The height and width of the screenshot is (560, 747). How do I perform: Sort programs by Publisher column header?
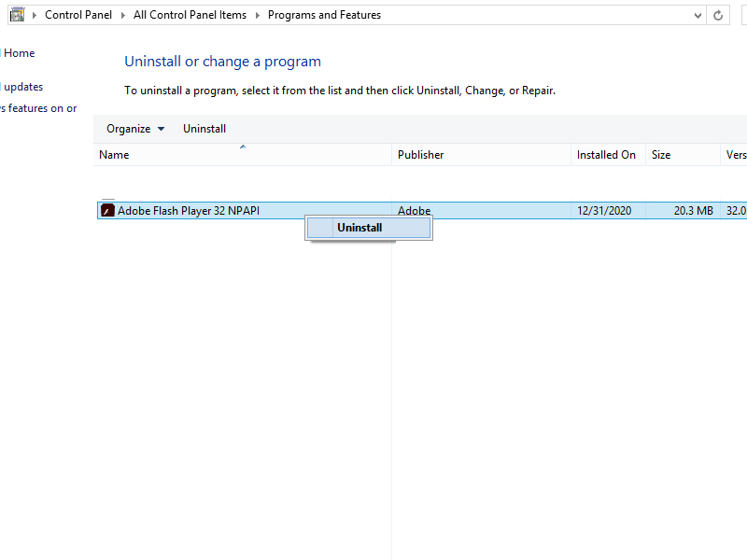click(420, 155)
